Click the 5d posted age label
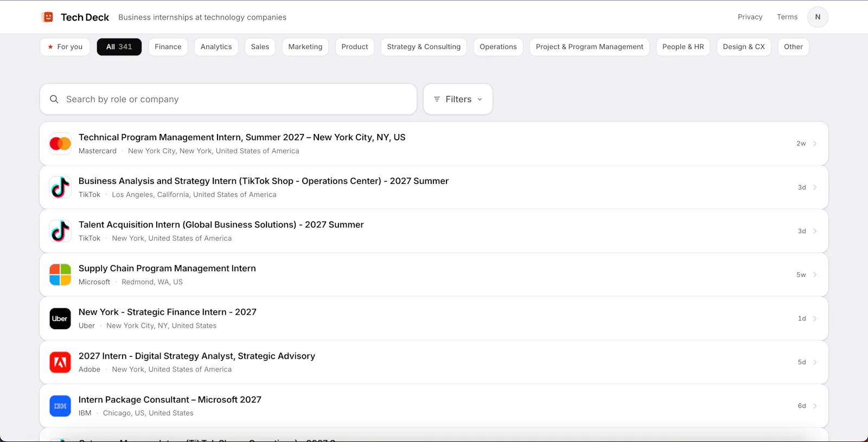 coord(802,362)
